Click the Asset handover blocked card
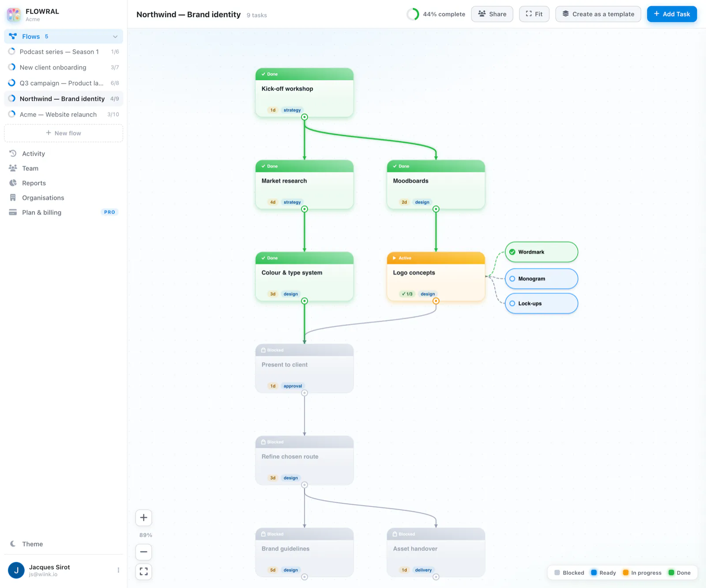The width and height of the screenshot is (706, 588). pyautogui.click(x=436, y=553)
